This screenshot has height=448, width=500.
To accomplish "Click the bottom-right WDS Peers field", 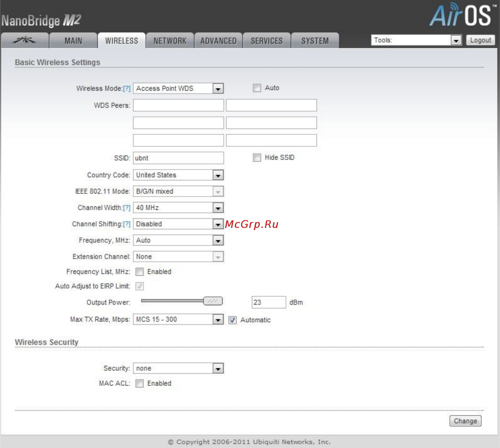I will 271,141.
